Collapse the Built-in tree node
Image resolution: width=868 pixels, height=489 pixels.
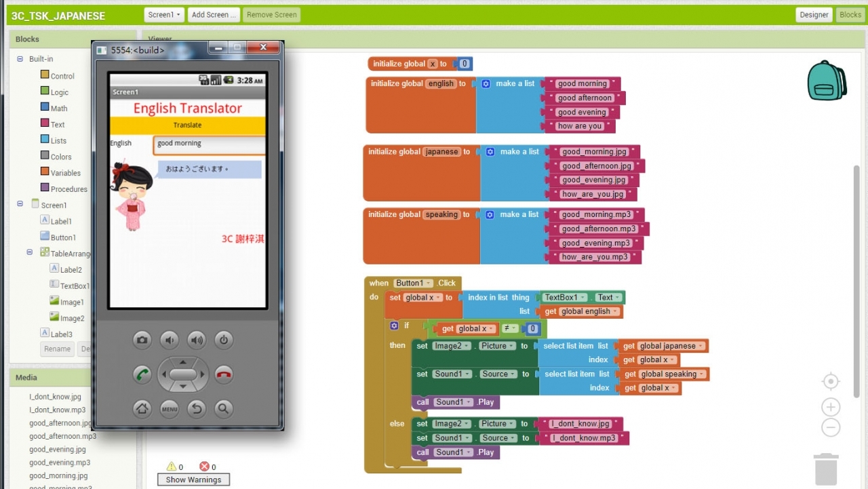pyautogui.click(x=20, y=59)
